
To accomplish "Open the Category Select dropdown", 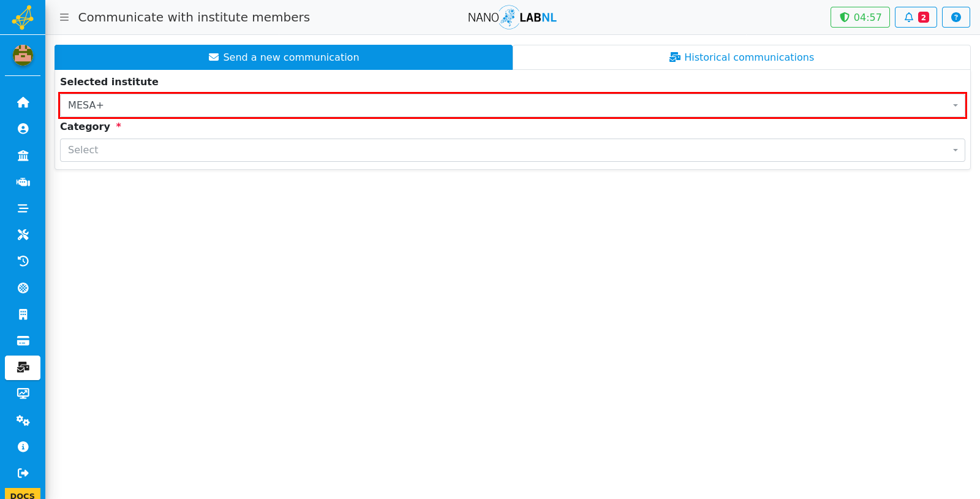I will [x=513, y=150].
